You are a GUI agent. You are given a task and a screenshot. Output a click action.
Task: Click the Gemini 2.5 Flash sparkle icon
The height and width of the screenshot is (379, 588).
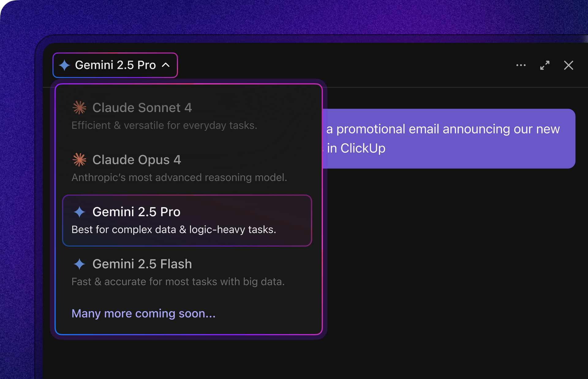pos(79,264)
